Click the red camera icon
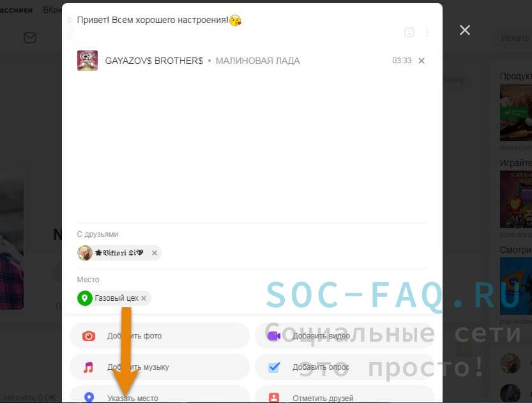This screenshot has width=532, height=403. click(x=89, y=336)
